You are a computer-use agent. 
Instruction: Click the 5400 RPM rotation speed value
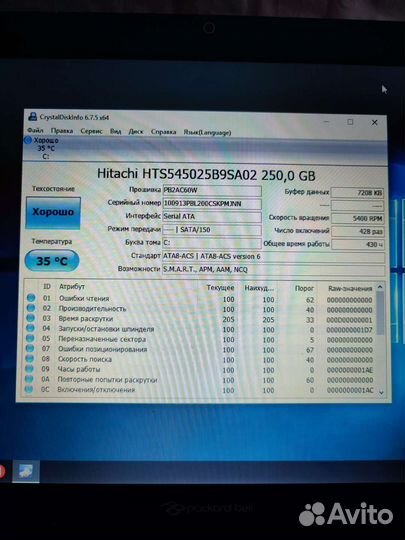click(x=357, y=219)
